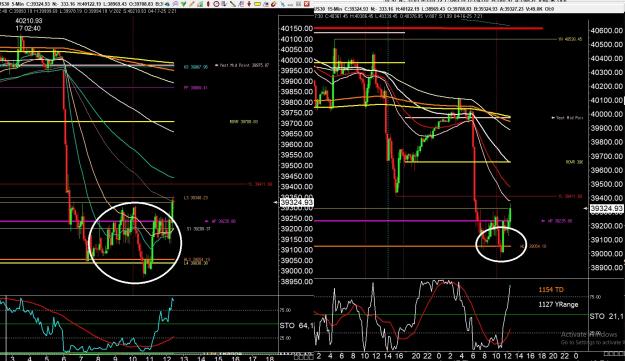The height and width of the screenshot is (361, 625).
Task: Click the 40210.93 value in left chart
Action: tap(29, 21)
